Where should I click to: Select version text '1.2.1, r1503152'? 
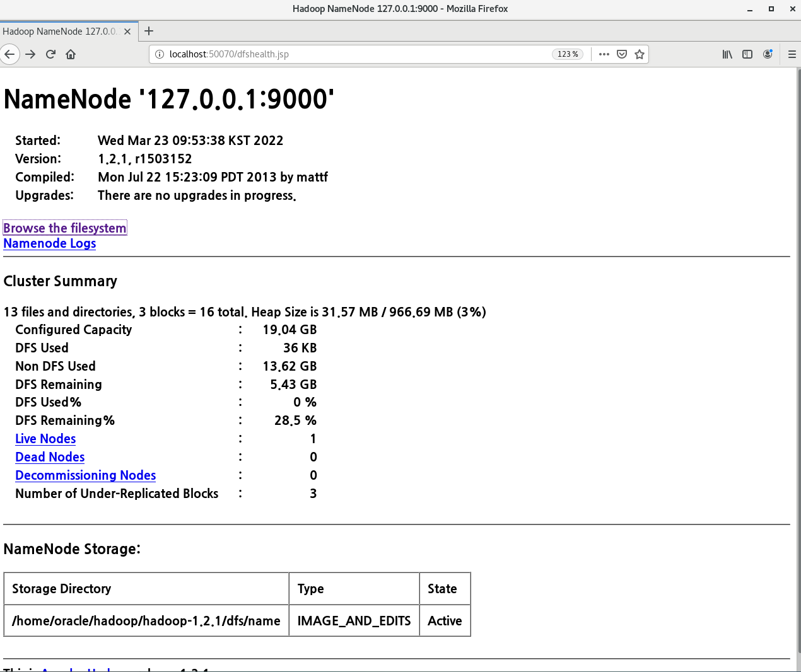click(x=145, y=159)
